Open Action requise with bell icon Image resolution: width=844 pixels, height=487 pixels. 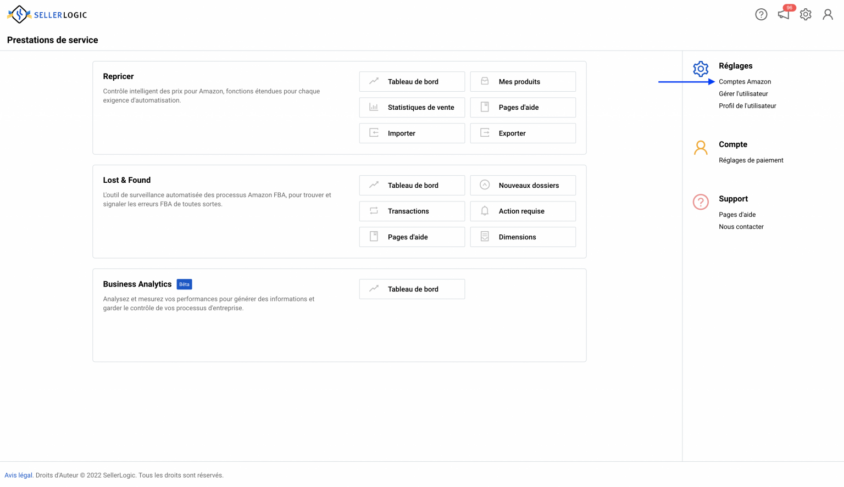tap(523, 211)
